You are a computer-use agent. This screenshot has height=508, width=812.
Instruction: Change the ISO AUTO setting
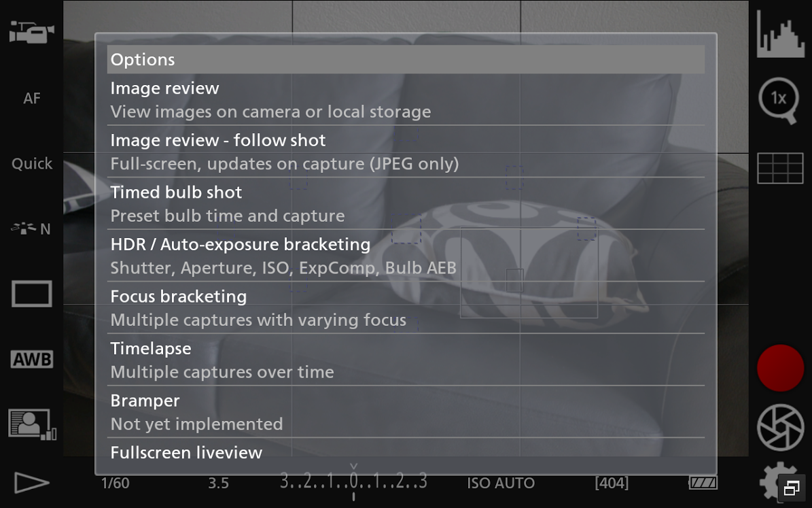[x=501, y=484]
